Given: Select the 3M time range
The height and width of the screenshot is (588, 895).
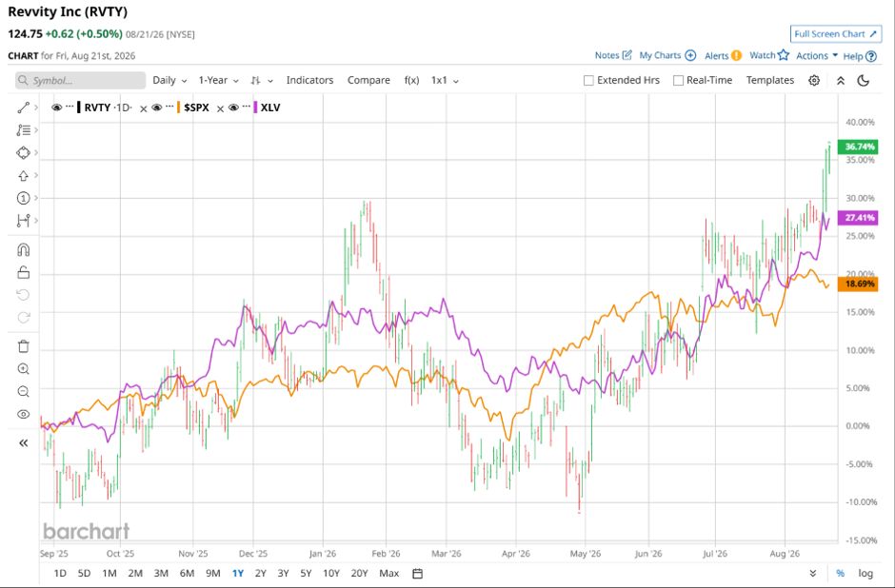Looking at the screenshot, I should pos(161,573).
